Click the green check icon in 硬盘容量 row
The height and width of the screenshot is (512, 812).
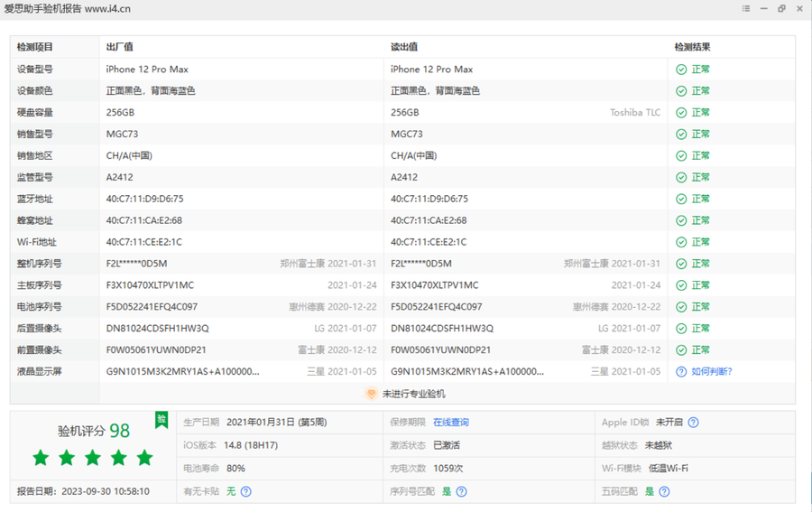click(x=681, y=113)
